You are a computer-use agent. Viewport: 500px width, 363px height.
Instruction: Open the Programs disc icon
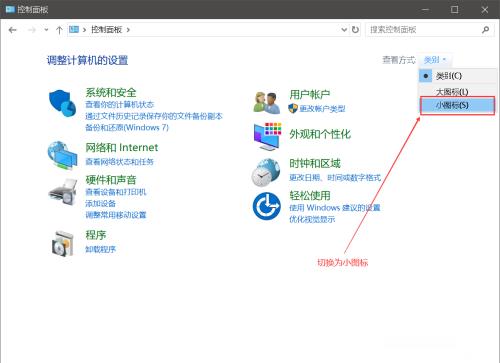coord(63,244)
